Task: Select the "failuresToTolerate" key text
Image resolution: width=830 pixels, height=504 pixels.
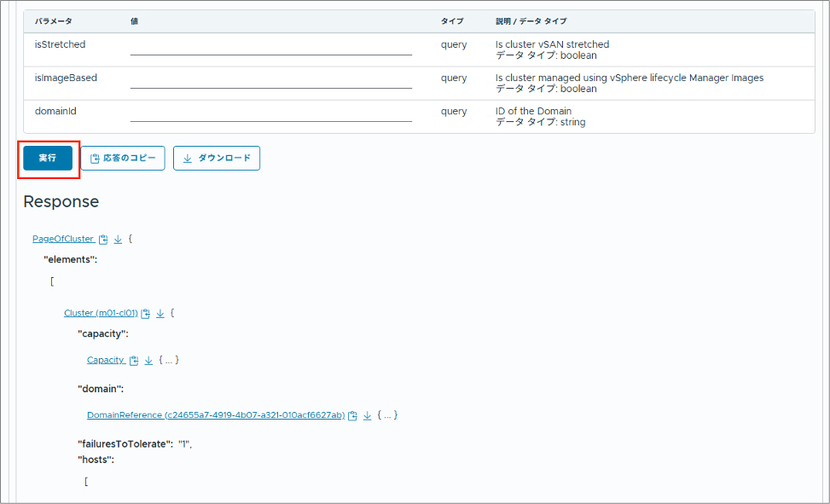Action: tap(125, 444)
